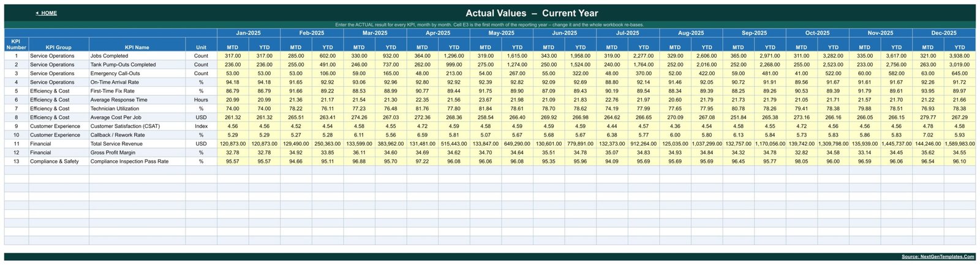Viewport: 980px width, 265px height.
Task: Select the Jan-2025 month header
Action: [249, 33]
